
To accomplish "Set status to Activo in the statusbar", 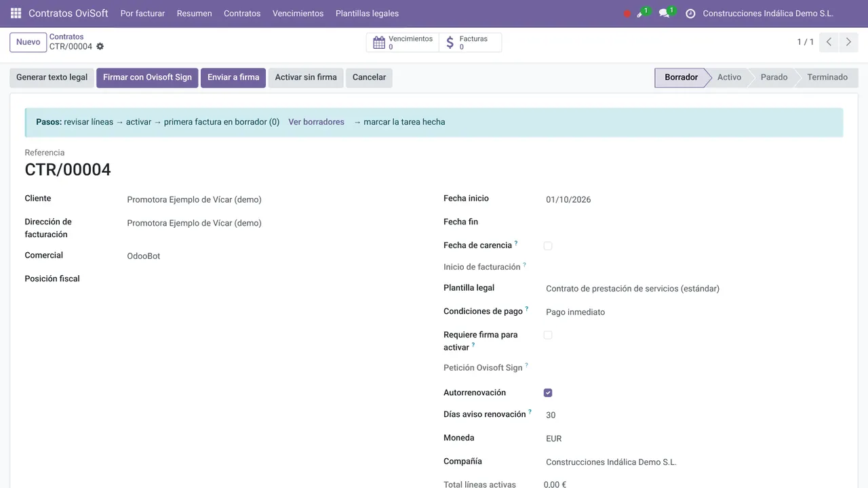I will click(729, 77).
